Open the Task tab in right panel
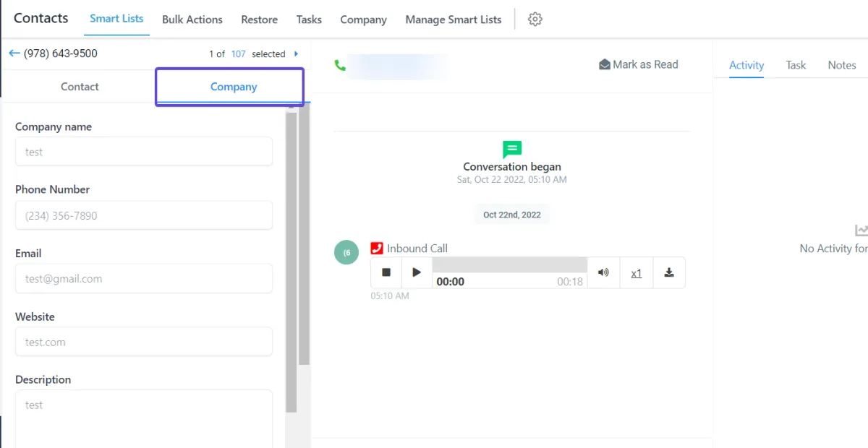The height and width of the screenshot is (448, 868). [796, 65]
